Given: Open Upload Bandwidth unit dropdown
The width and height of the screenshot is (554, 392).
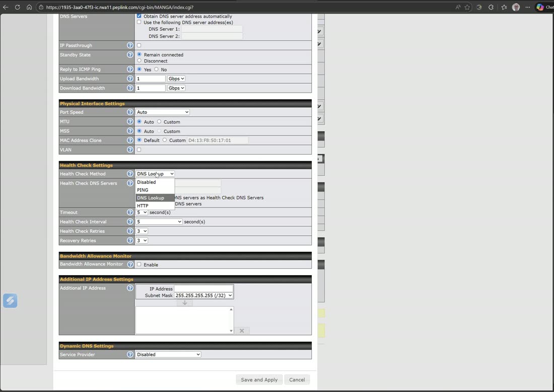Looking at the screenshot, I should click(x=176, y=79).
